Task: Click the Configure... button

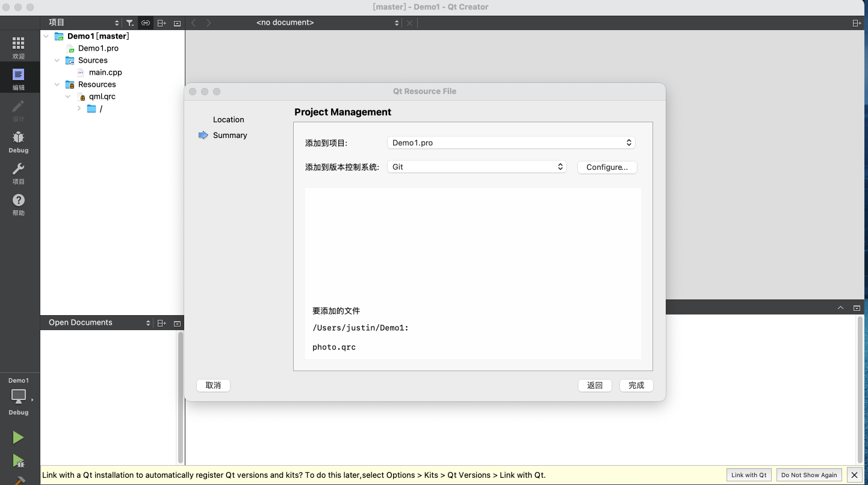Action: click(x=607, y=167)
